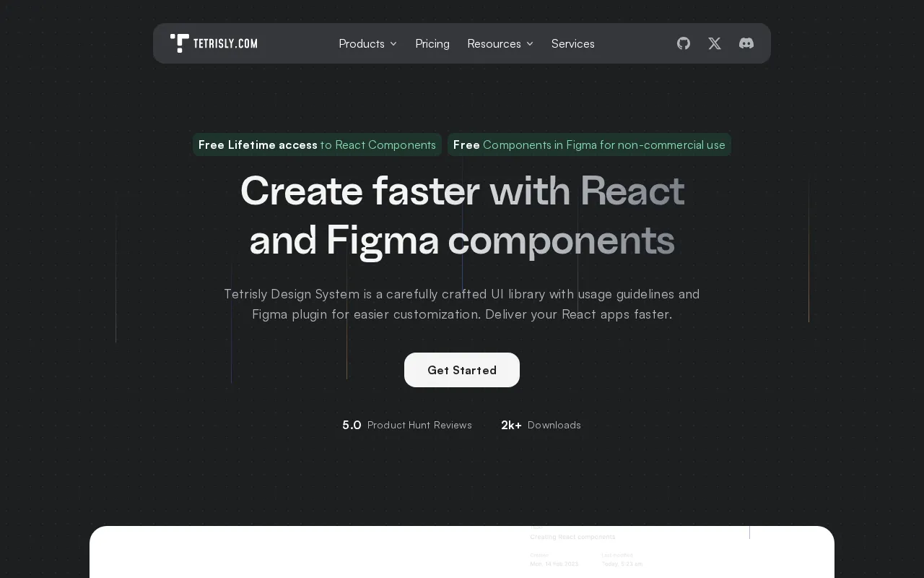
Task: Click the 2k+ Downloads stat
Action: [x=541, y=425]
